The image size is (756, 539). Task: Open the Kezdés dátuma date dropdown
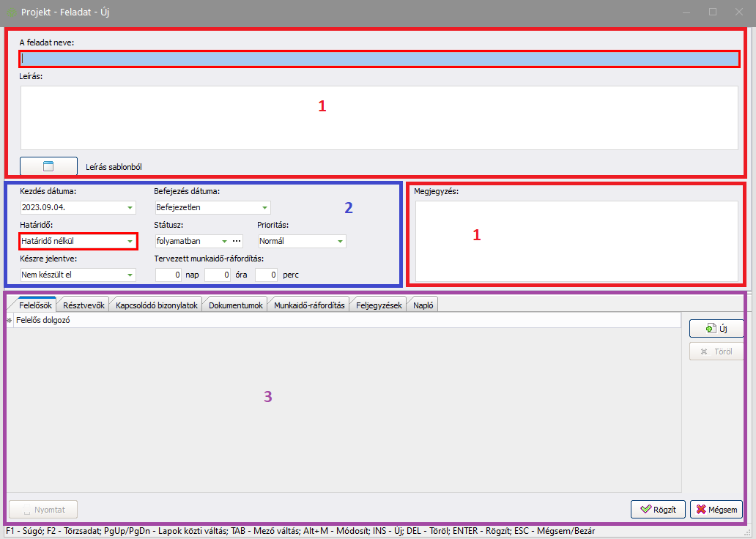[x=130, y=207]
